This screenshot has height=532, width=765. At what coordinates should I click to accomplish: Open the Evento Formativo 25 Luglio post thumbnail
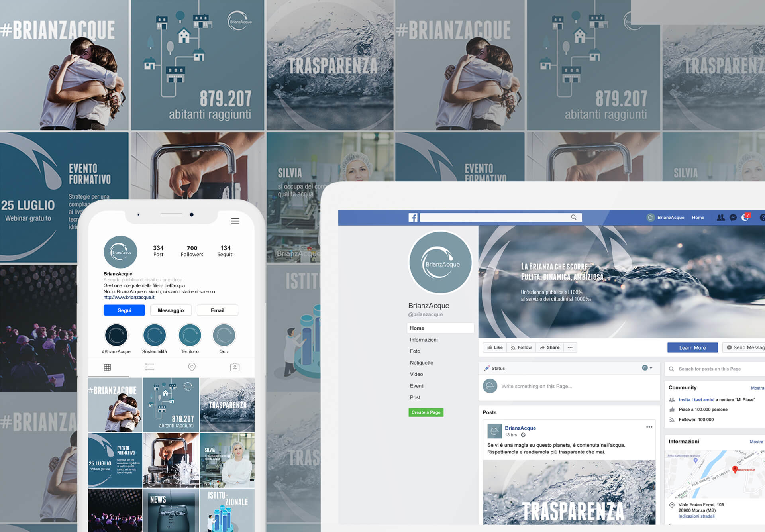point(115,460)
